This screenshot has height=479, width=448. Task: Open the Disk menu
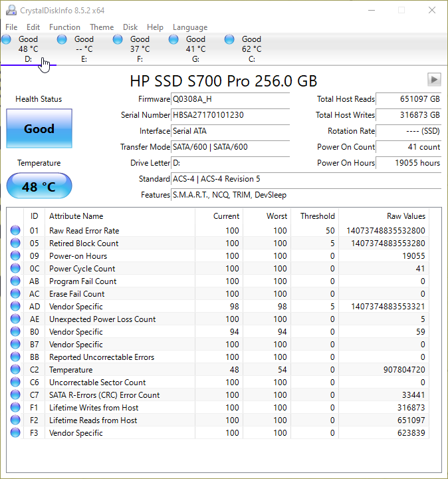click(x=130, y=27)
